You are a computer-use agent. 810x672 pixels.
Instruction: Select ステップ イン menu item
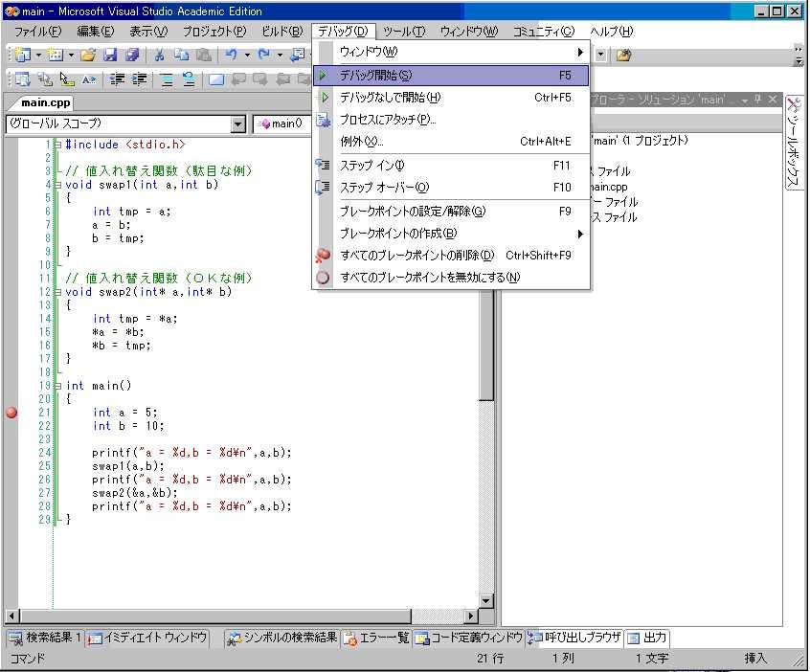452,166
